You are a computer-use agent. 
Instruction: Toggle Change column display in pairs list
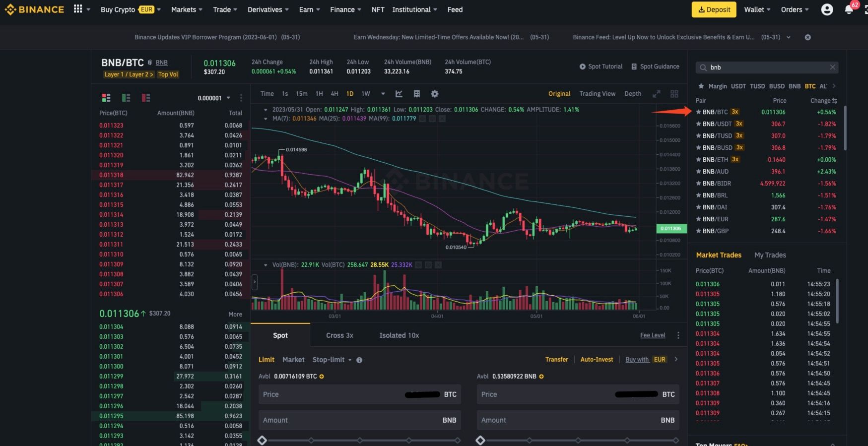(834, 101)
